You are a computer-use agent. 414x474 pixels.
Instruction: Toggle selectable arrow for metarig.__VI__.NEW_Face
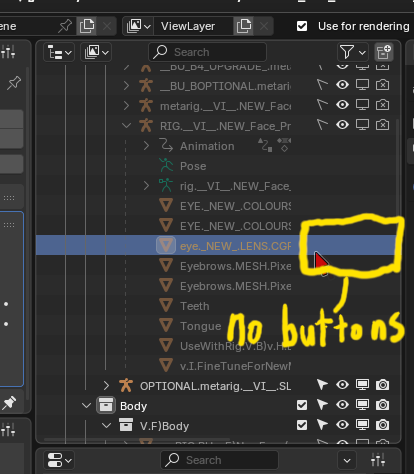(322, 105)
